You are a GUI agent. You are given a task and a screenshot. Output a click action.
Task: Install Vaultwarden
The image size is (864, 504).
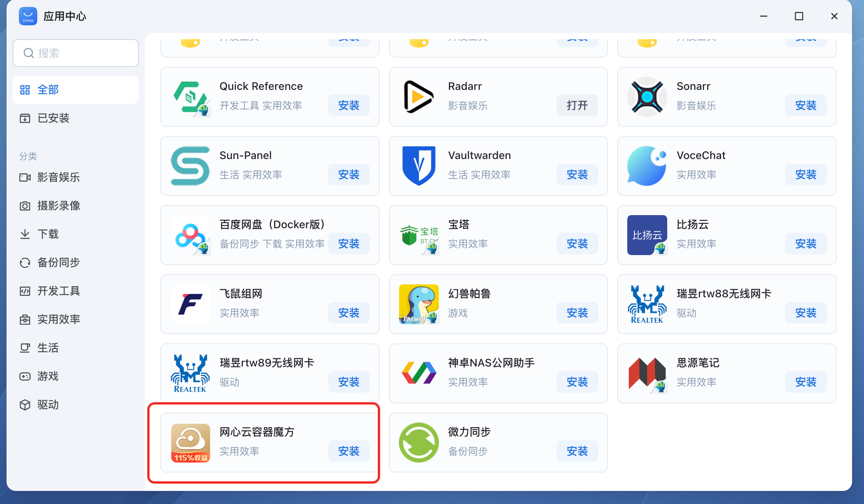577,174
